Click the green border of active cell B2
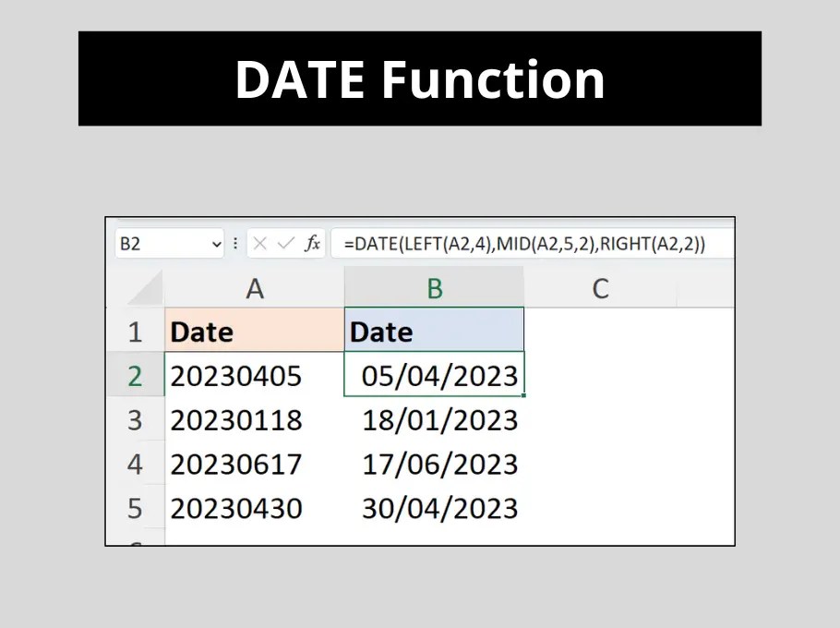 (x=434, y=354)
